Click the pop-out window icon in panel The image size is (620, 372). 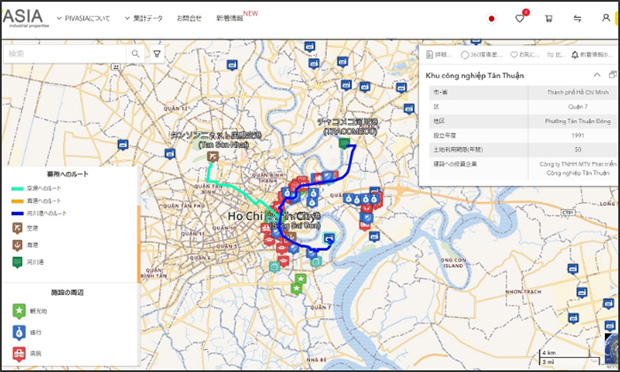point(612,75)
